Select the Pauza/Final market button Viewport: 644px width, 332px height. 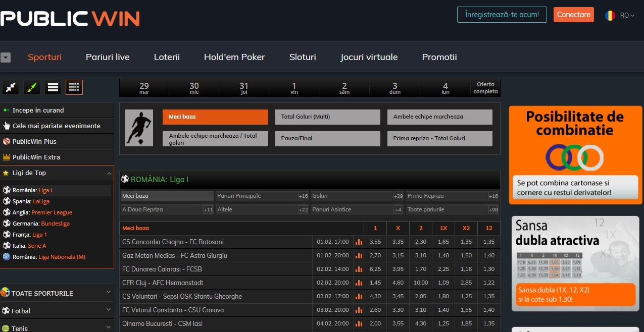327,138
